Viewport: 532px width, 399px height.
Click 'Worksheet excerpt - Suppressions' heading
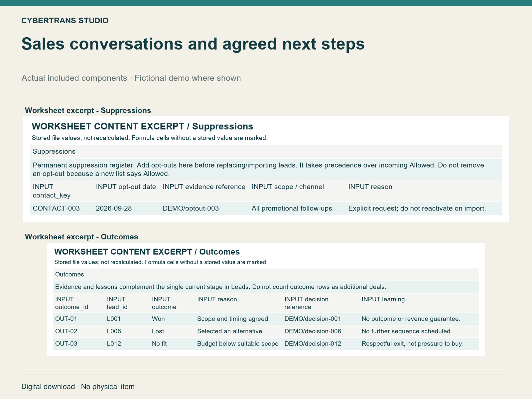click(x=88, y=110)
